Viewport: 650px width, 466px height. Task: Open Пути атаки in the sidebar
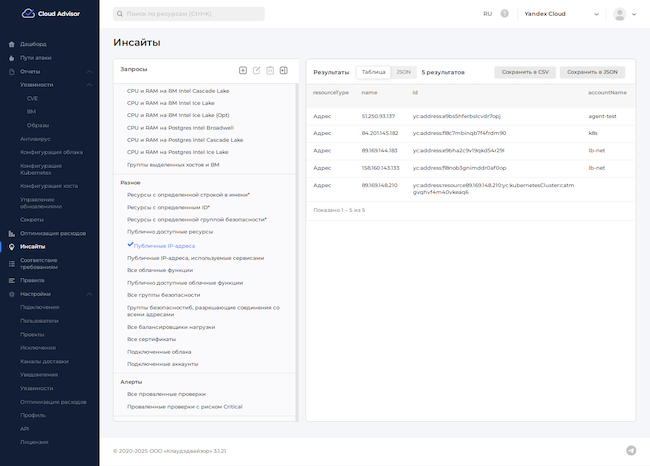click(35, 58)
